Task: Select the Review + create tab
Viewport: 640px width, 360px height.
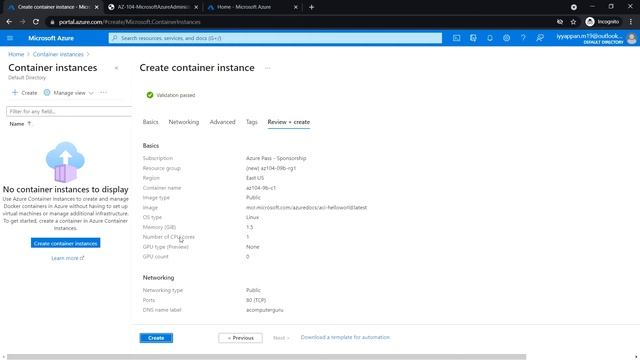Action: 289,122
